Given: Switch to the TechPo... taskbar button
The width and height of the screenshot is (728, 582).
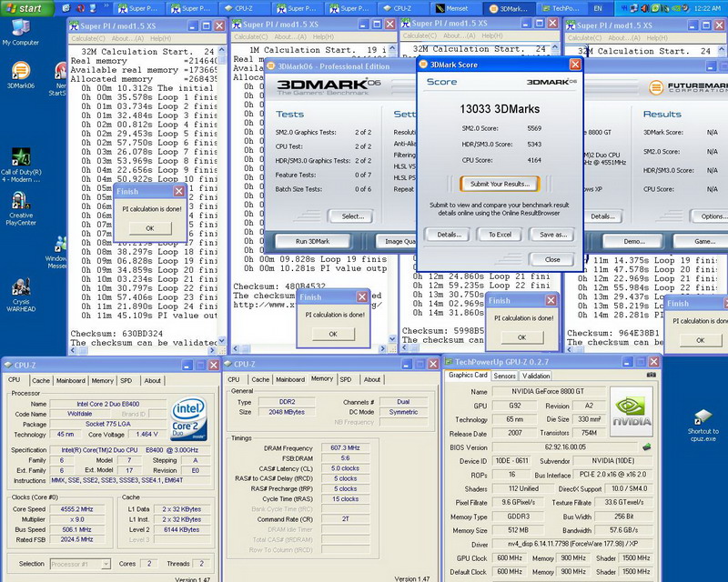Looking at the screenshot, I should coord(561,8).
